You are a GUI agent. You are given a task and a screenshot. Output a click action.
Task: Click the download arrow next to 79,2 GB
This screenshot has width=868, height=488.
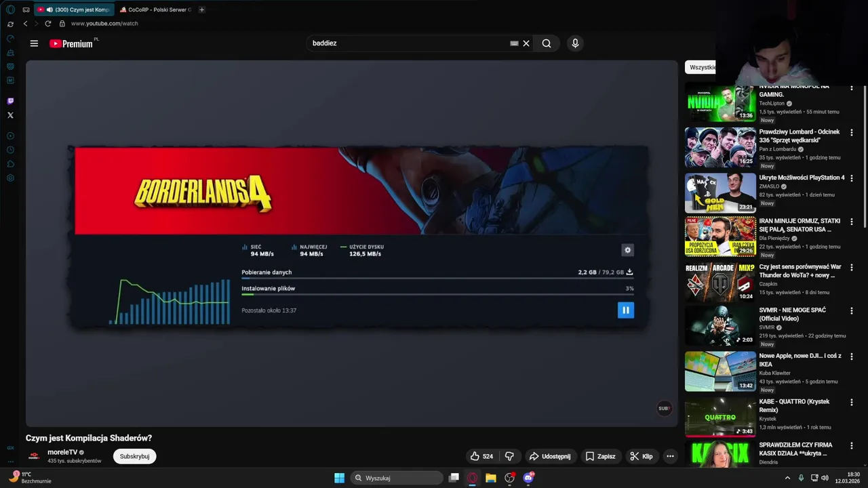pyautogui.click(x=629, y=272)
